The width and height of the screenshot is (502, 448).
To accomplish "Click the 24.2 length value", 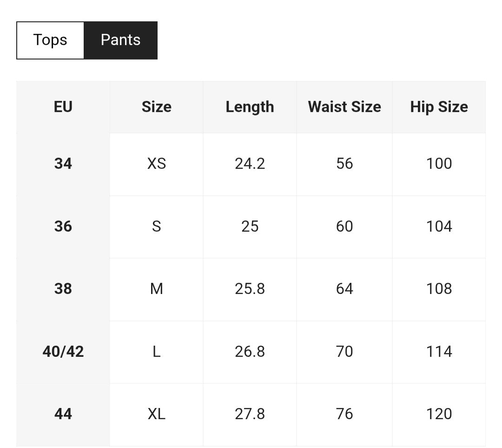I will tap(250, 164).
